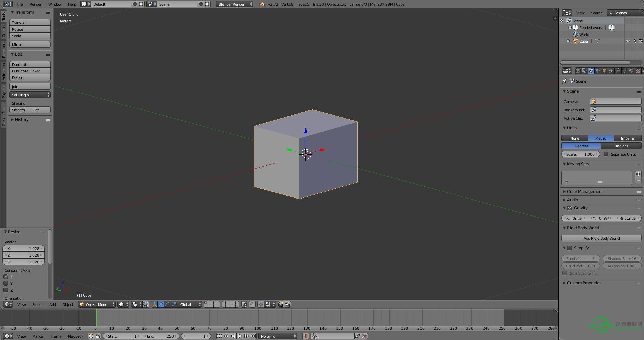The width and height of the screenshot is (644, 340).
Task: Open the Window menu
Action: pyautogui.click(x=55, y=4)
